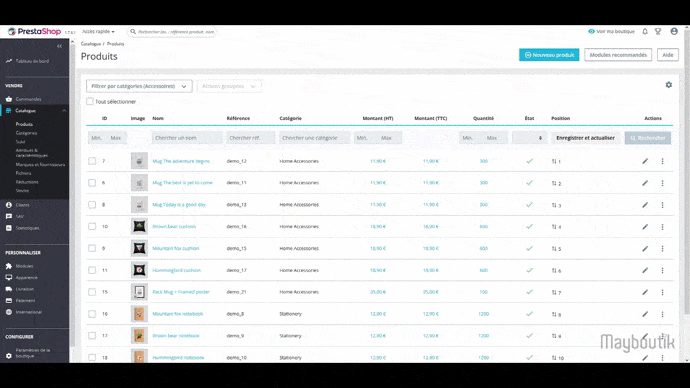The width and height of the screenshot is (690, 388).
Task: Open the user profile avatar icon
Action: [x=674, y=31]
